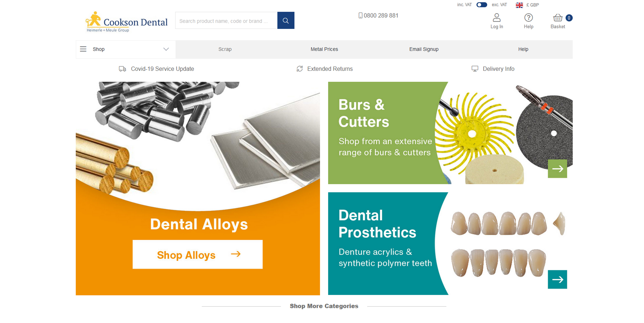Image resolution: width=644 pixels, height=323 pixels.
Task: Click the teal Dental Prosthetics arrow
Action: 557,279
